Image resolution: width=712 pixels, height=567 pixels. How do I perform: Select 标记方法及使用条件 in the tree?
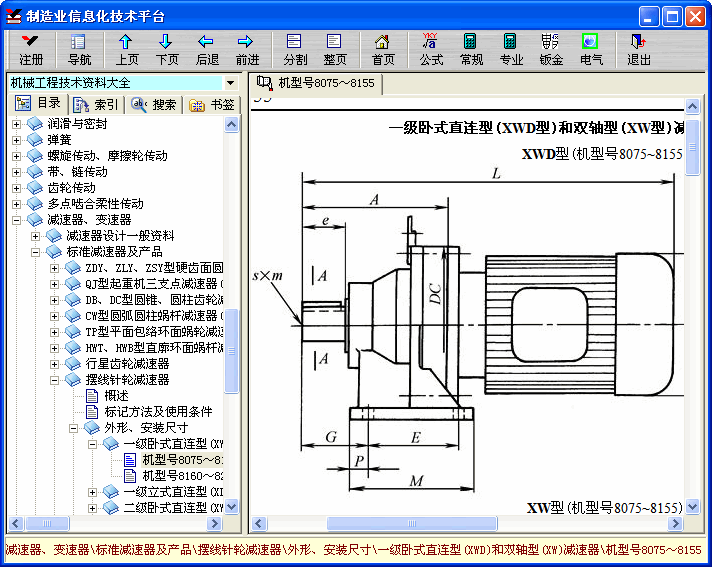coord(158,412)
